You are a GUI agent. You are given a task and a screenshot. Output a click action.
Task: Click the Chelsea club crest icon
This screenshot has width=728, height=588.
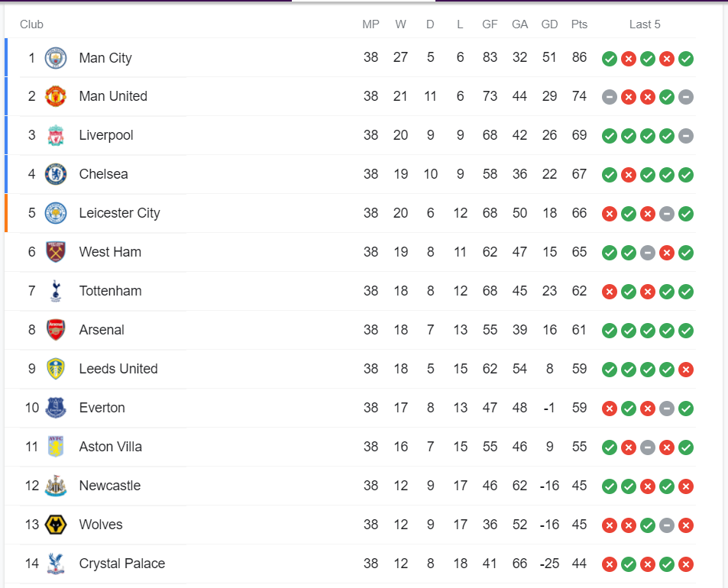coord(56,174)
